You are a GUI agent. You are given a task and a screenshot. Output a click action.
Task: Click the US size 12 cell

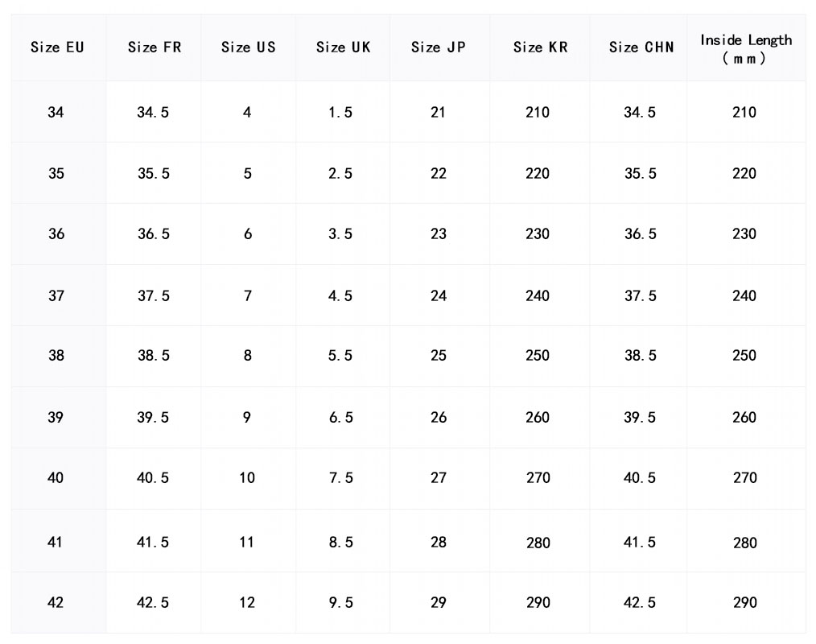247,602
